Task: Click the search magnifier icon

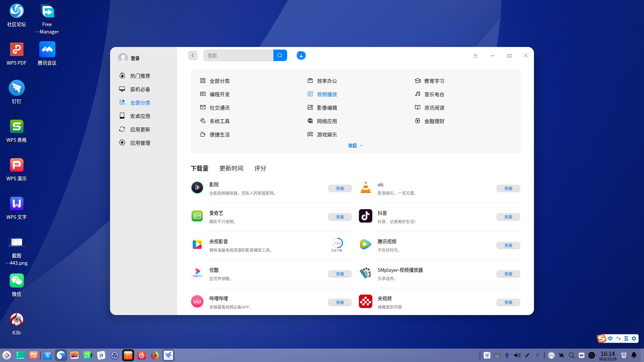Action: click(x=280, y=55)
